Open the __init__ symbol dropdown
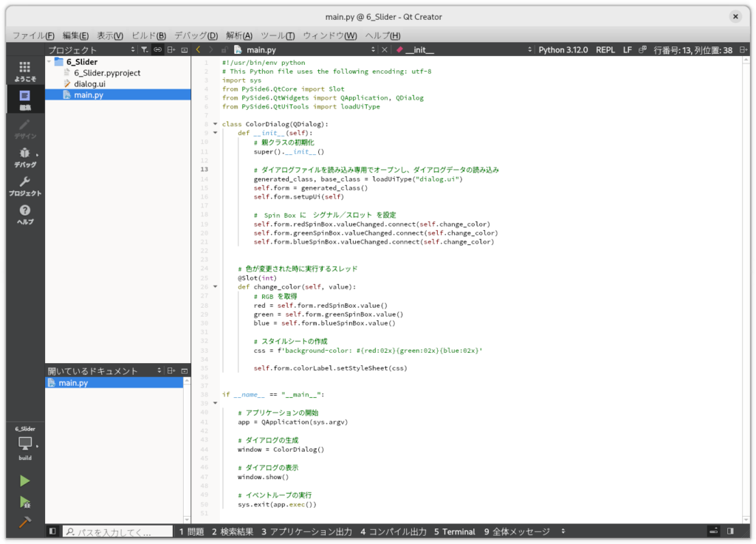The width and height of the screenshot is (756, 544). [464, 49]
